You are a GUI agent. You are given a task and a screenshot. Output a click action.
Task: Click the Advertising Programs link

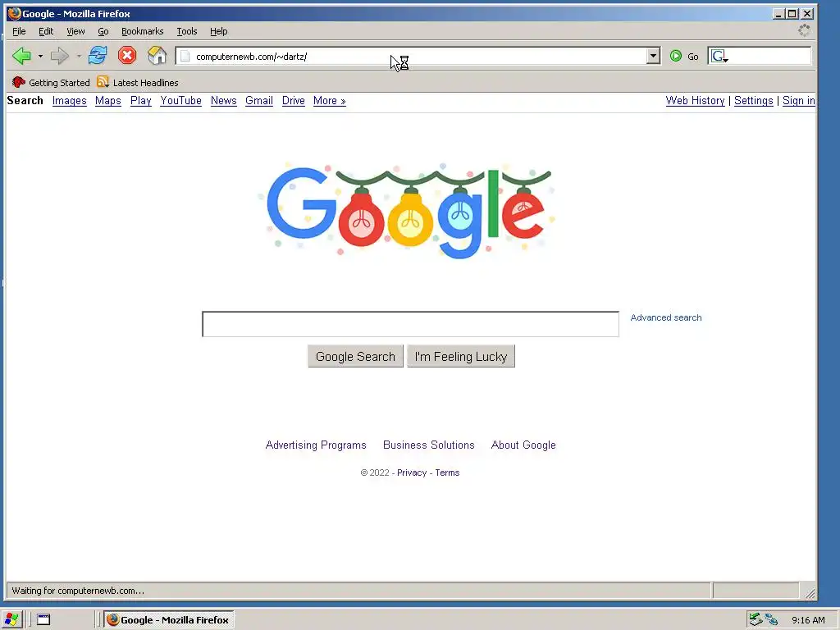[x=316, y=445]
